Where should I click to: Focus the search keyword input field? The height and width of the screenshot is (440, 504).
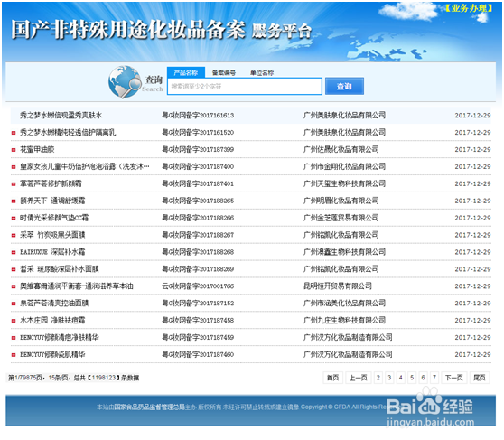[245, 86]
